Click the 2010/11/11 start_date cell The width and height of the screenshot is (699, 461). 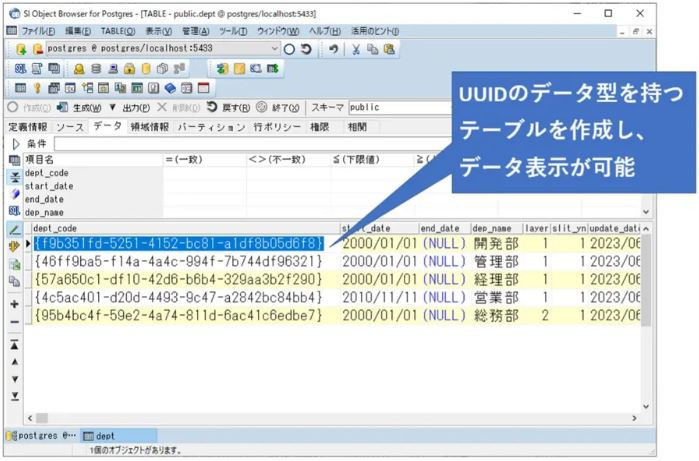pyautogui.click(x=380, y=297)
